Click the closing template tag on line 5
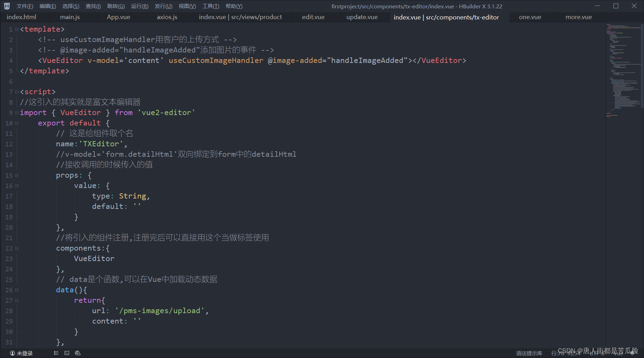 click(44, 71)
